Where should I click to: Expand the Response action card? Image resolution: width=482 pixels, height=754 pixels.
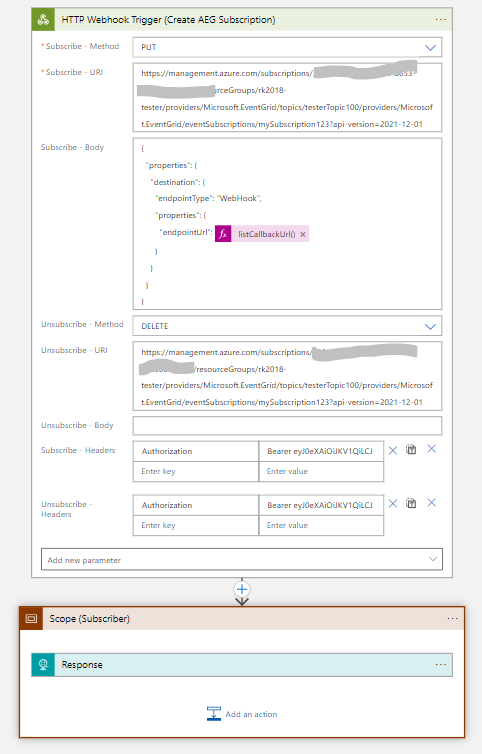241,665
